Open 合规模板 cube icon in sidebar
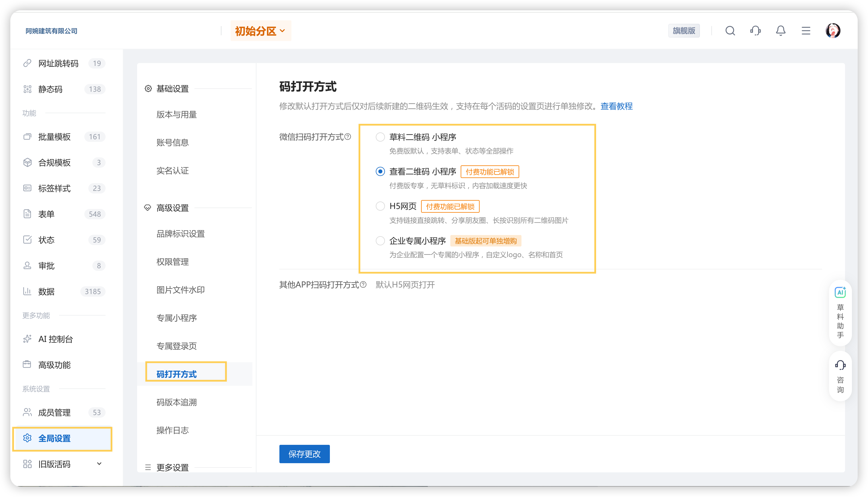 tap(27, 163)
